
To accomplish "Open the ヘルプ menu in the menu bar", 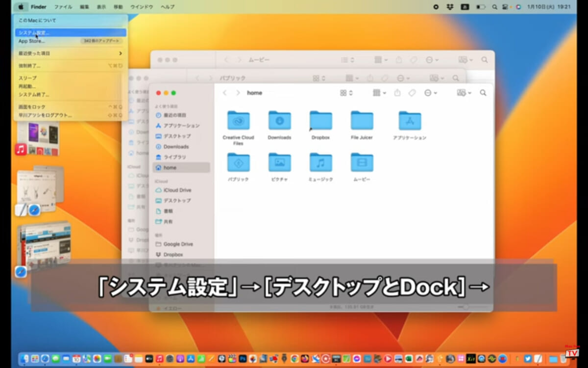I will coord(168,7).
